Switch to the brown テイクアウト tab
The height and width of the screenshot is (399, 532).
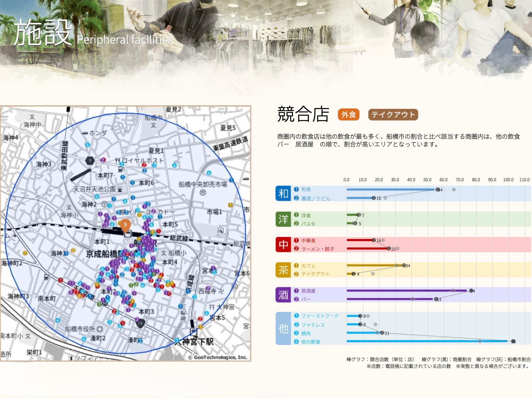393,115
